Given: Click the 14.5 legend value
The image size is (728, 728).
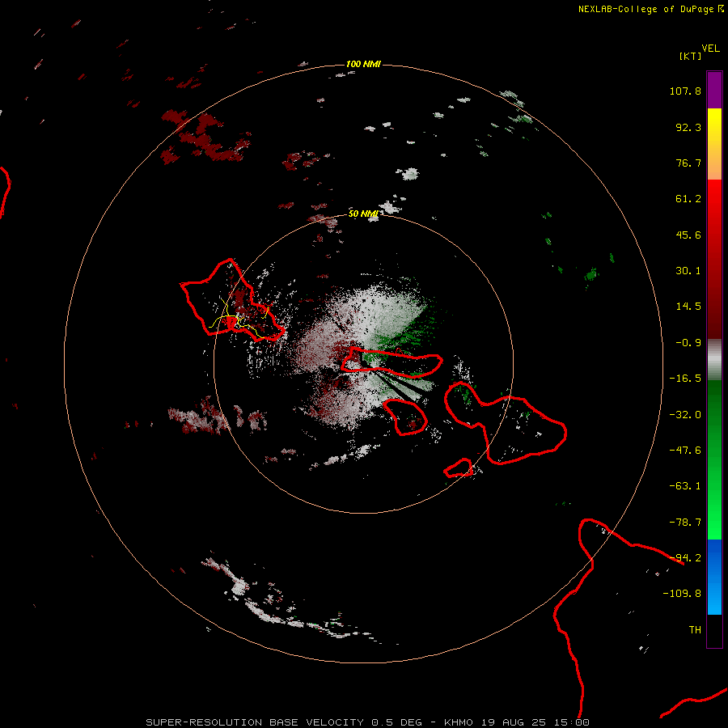Looking at the screenshot, I should [688, 307].
